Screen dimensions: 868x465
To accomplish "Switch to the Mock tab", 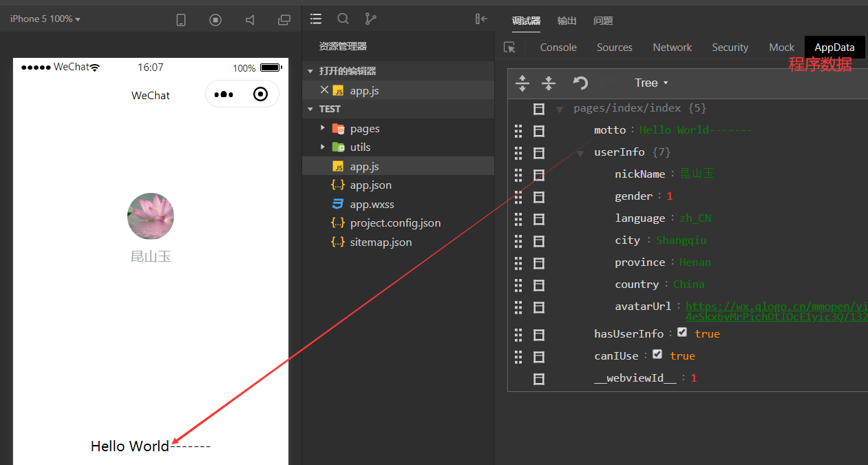I will tap(782, 47).
